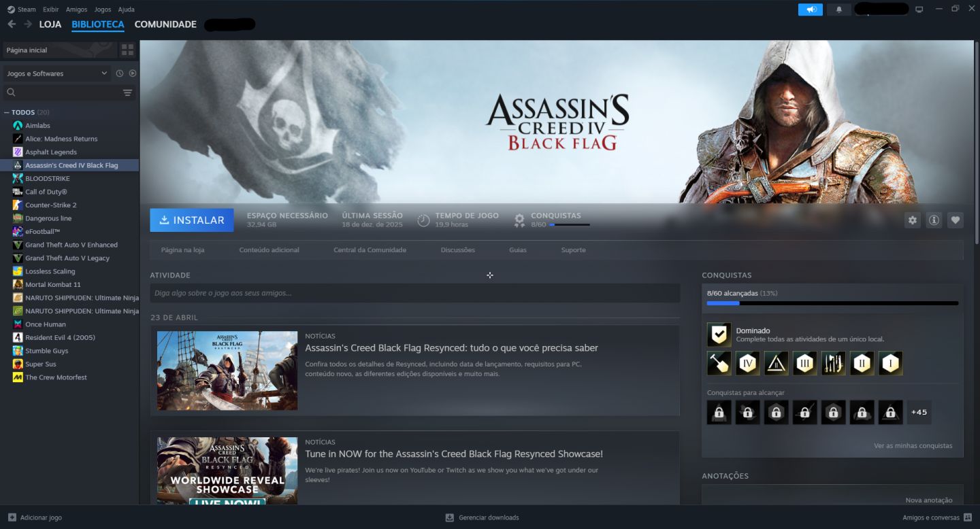Toggle the ready-to-play filter icon
980x529 pixels.
133,73
